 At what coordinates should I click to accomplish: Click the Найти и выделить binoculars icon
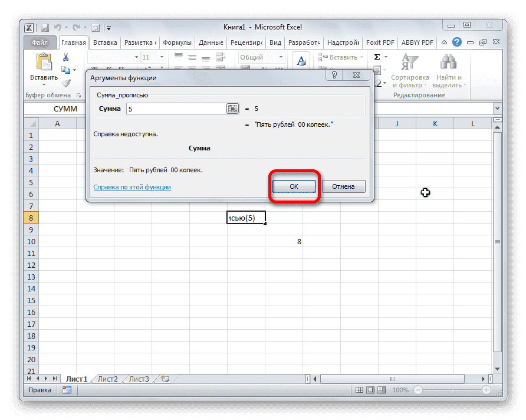point(448,62)
